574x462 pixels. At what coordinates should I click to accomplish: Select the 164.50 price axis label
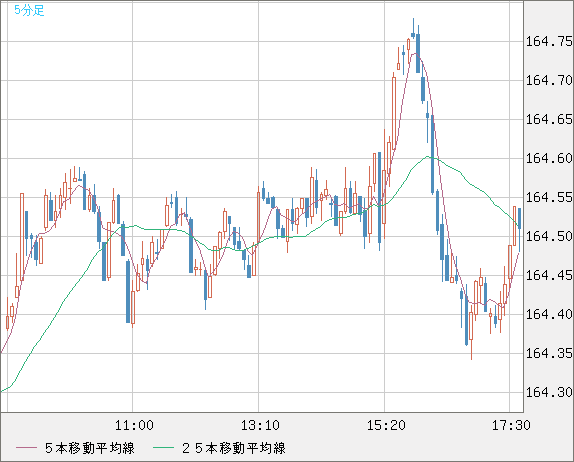coord(549,236)
